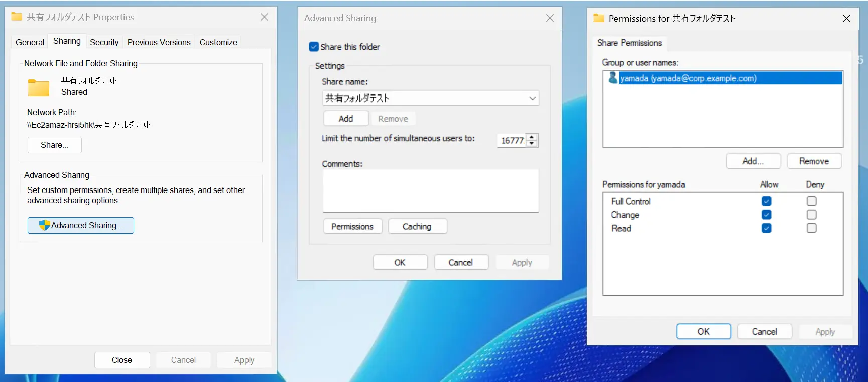Select the Sharing tab
Image resolution: width=868 pixels, height=382 pixels.
(x=67, y=41)
